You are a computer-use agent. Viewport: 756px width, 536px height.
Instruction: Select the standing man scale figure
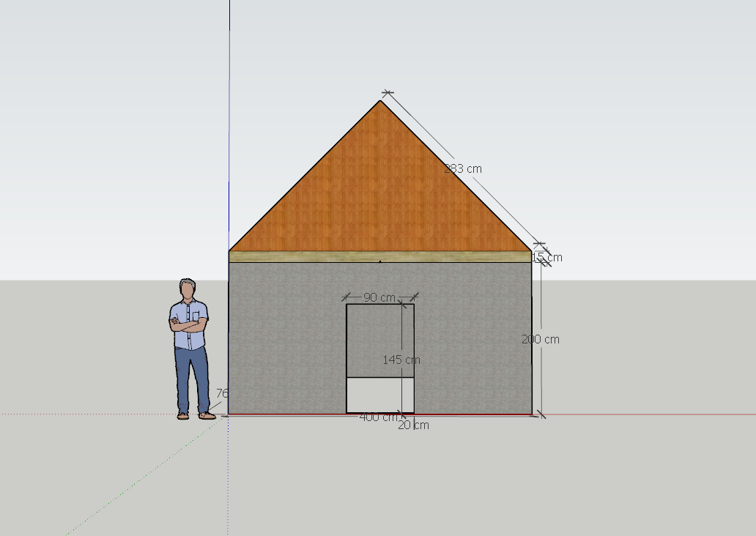pyautogui.click(x=191, y=348)
